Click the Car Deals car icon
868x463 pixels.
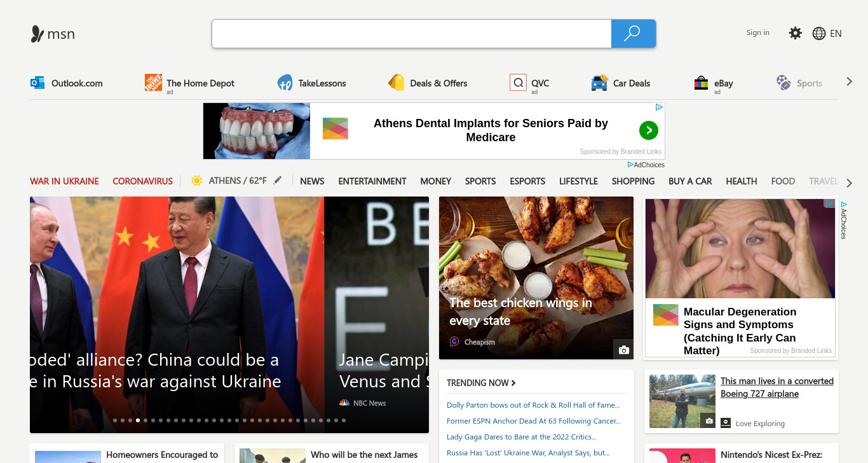coord(599,83)
